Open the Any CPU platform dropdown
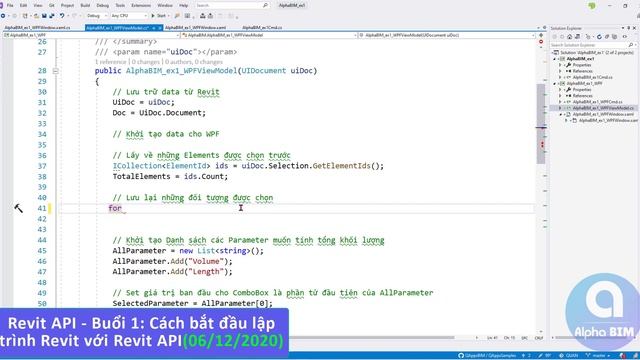The image size is (640, 360). (129, 16)
